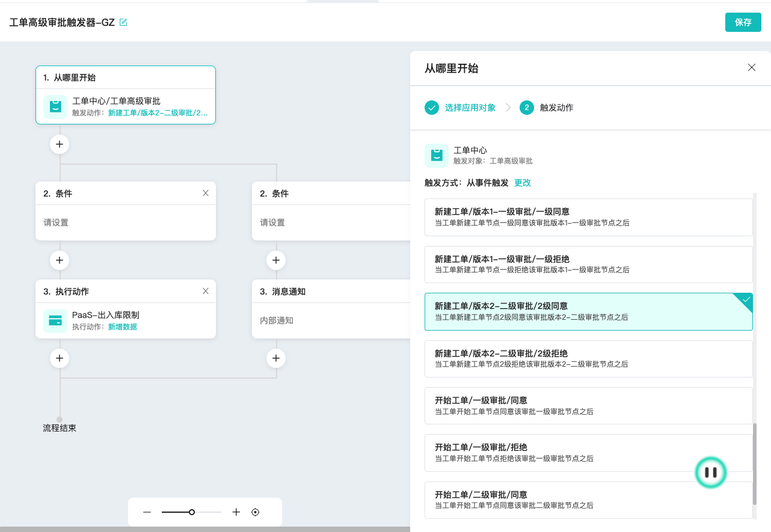Image resolution: width=771 pixels, height=532 pixels.
Task: Select trigger 开始工单/一级审批/同意
Action: click(589, 406)
